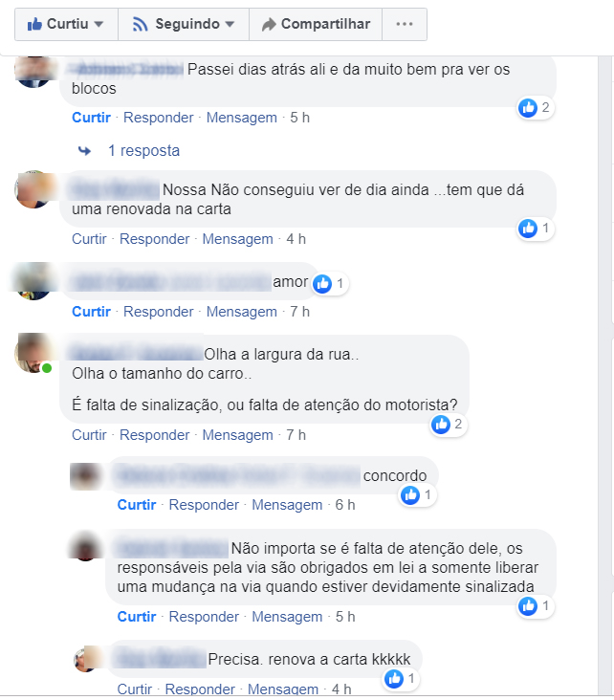
Task: Toggle Curtir on the 'amor' comment
Action: click(91, 312)
